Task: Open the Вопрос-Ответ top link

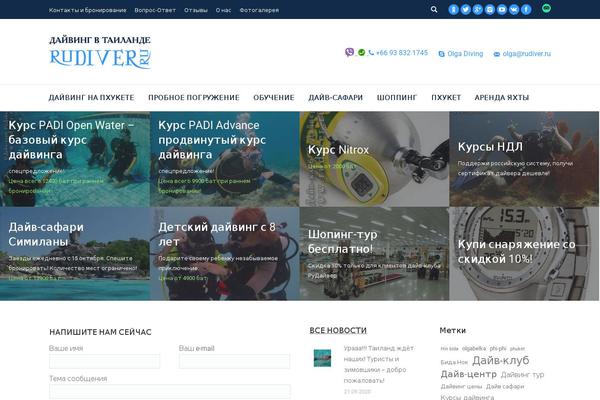Action: pos(155,10)
